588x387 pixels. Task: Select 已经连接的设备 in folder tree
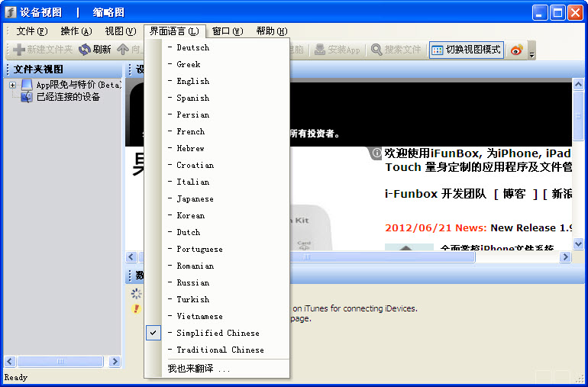tap(68, 97)
